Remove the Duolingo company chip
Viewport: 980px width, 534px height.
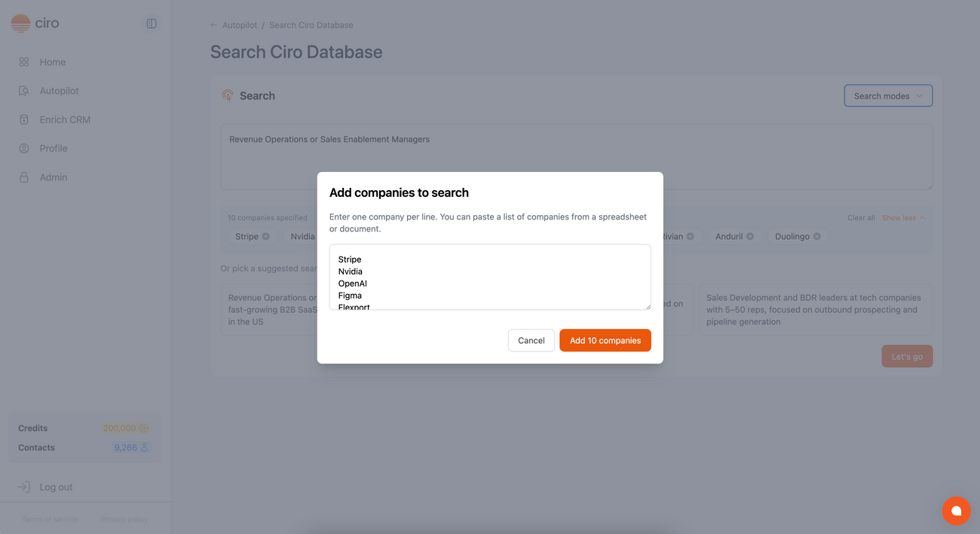point(815,236)
